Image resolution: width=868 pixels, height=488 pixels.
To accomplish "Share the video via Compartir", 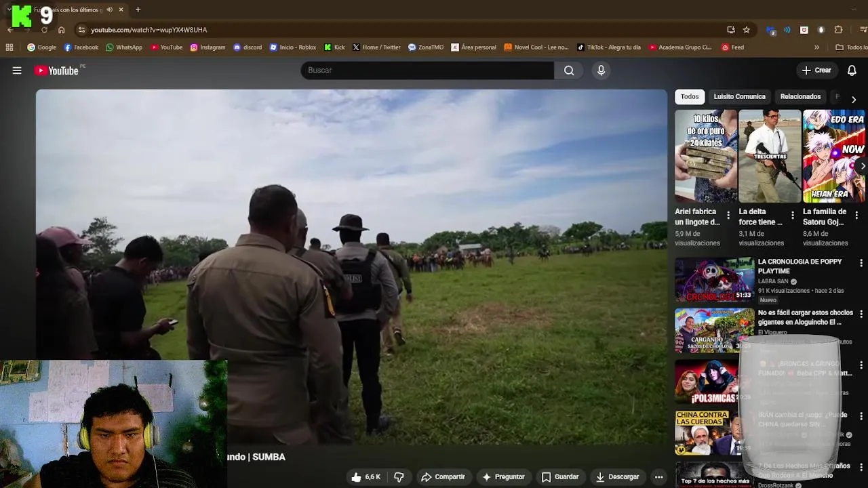I will [443, 477].
